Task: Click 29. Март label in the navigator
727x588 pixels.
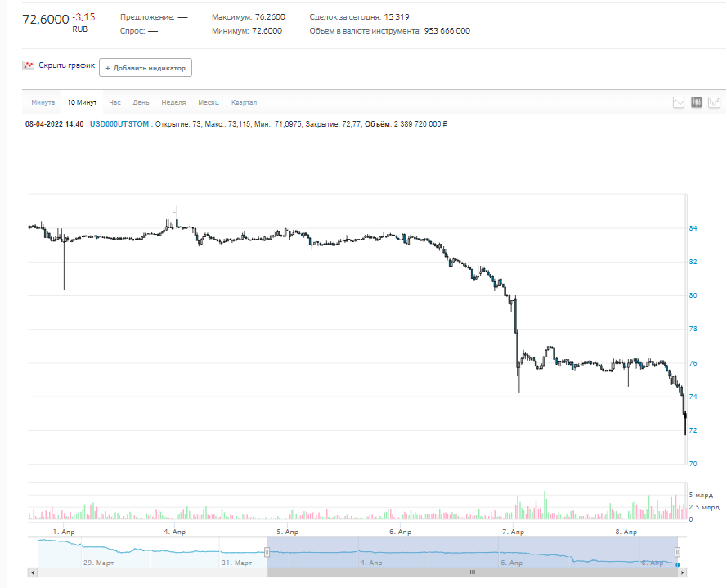Action: 99,563
